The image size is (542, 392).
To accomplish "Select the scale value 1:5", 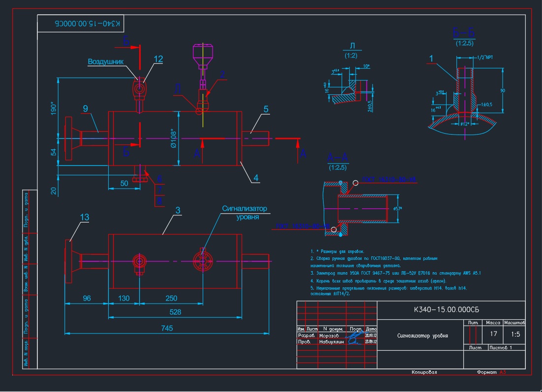I will 515,335.
